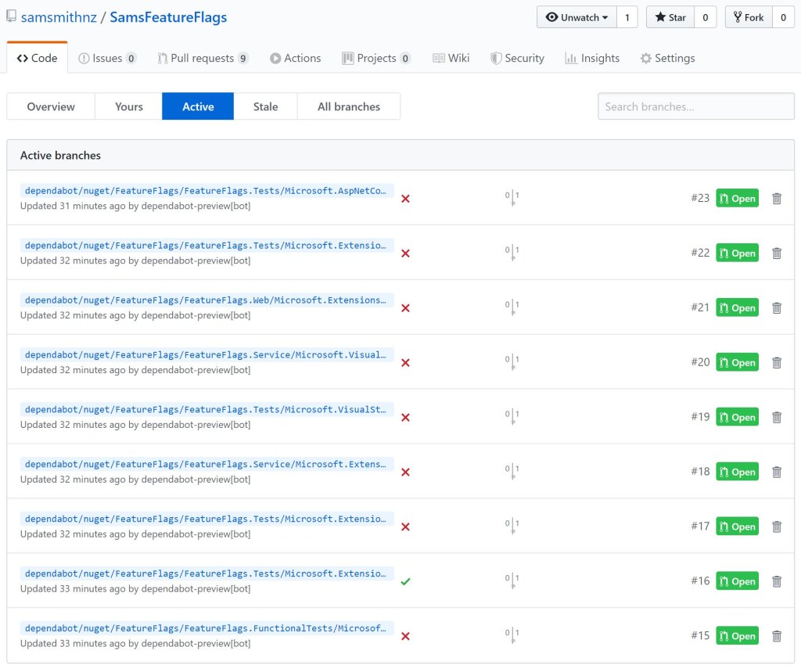
Task: Fork this repository
Action: coord(748,17)
